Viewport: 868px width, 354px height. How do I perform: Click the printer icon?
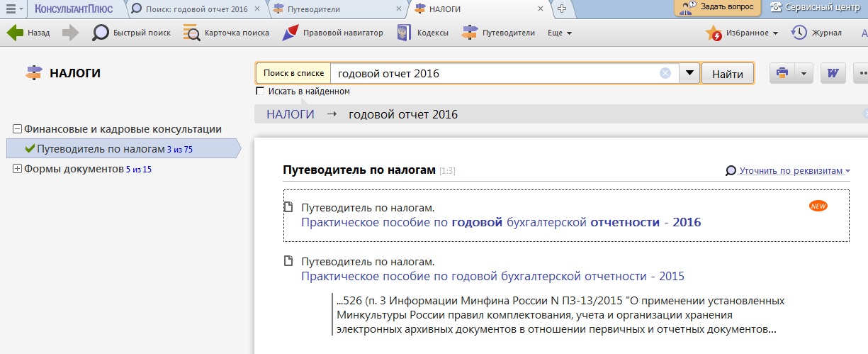[782, 73]
